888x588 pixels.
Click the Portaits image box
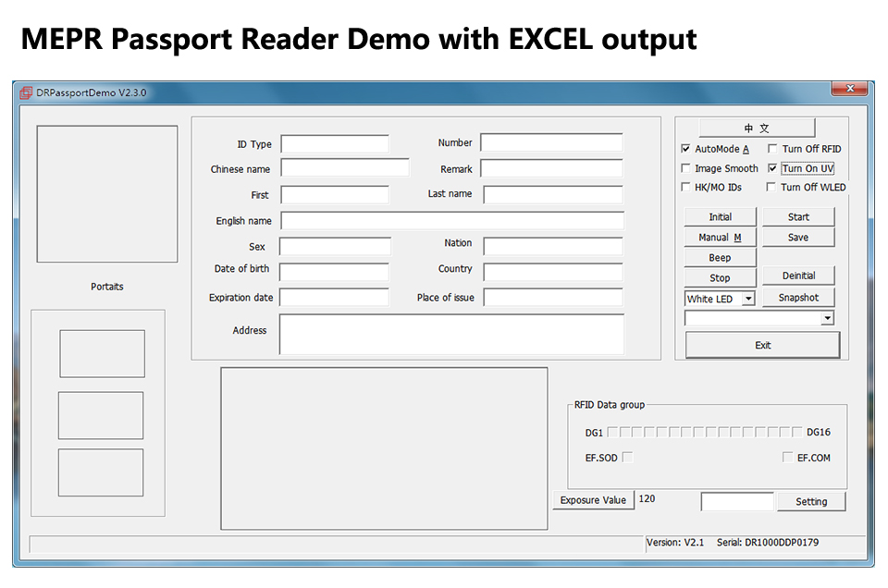[107, 193]
